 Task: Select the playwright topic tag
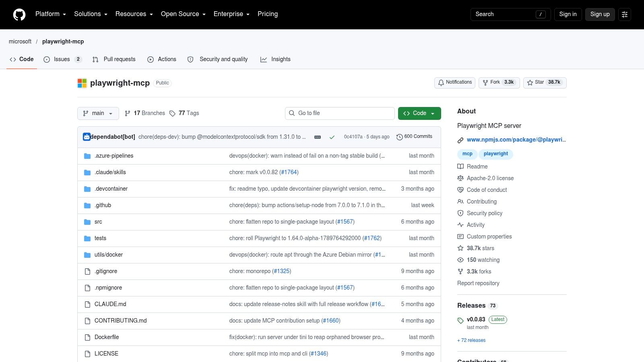coord(496,154)
